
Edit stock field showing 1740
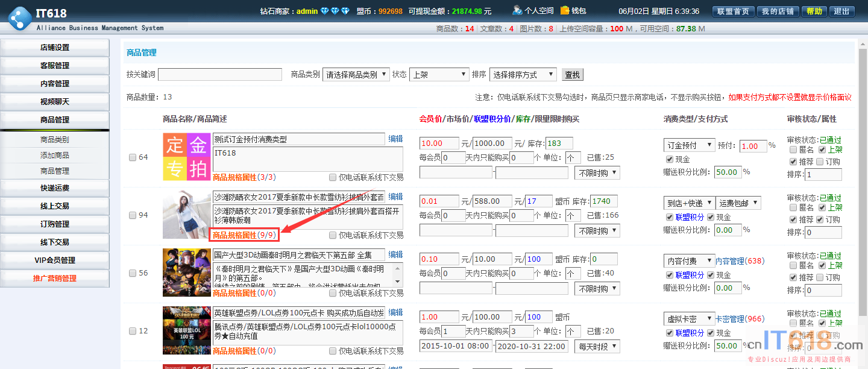[604, 201]
